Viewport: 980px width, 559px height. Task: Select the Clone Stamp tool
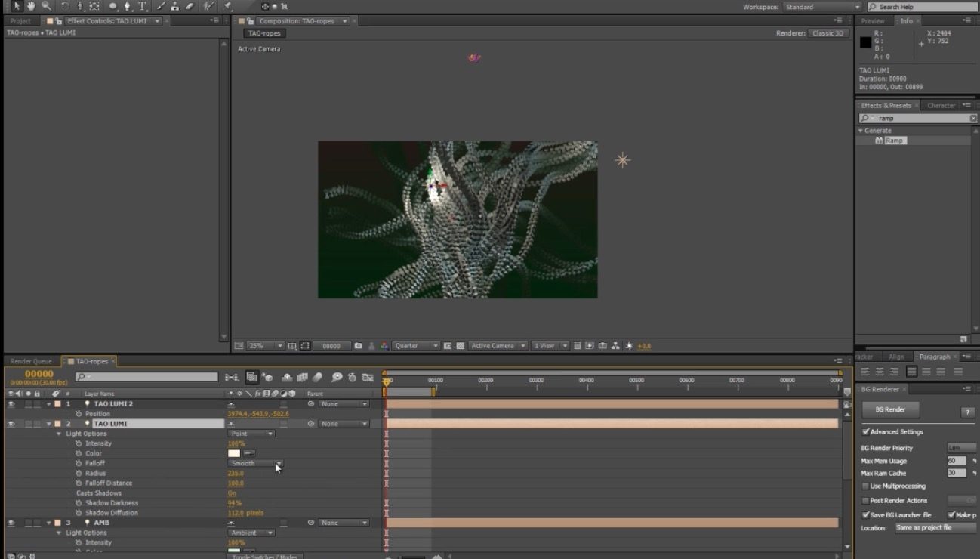pos(175,6)
